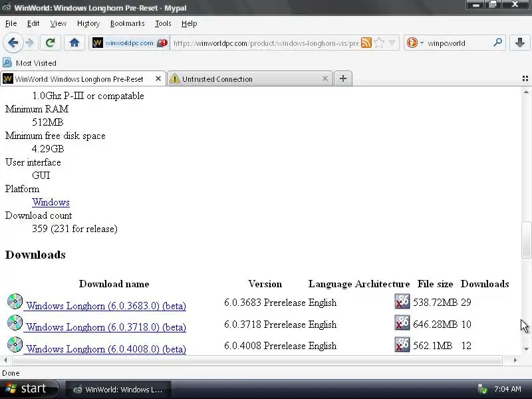Click the disc icon for Longhorn 6.0.3683.0
Viewport: 532px width, 399px height.
[x=15, y=301]
